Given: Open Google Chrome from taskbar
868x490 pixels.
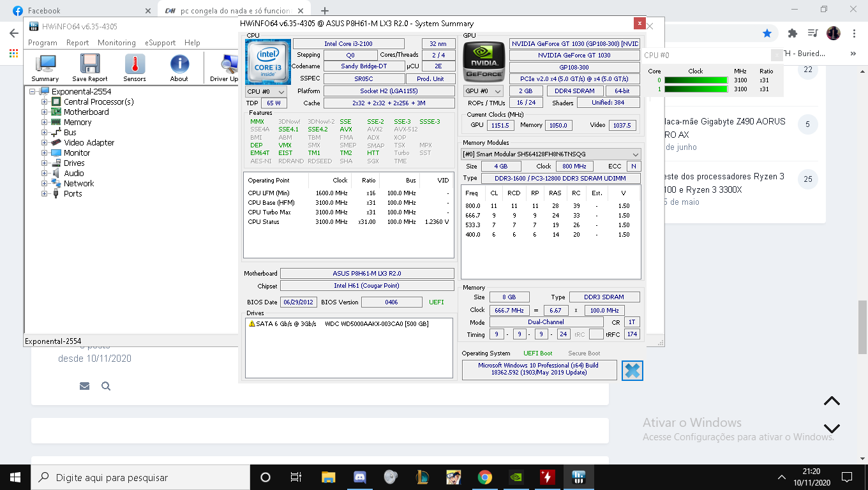Looking at the screenshot, I should click(484, 477).
